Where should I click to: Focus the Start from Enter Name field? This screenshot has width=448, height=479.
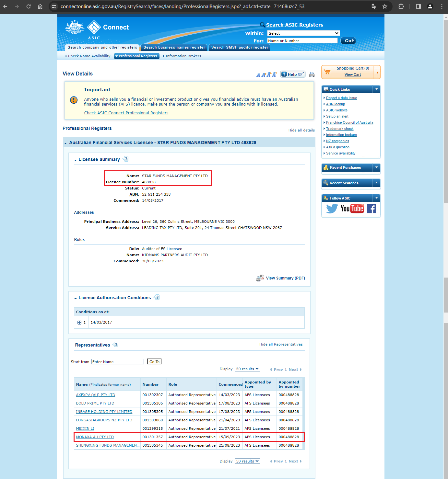coord(118,362)
